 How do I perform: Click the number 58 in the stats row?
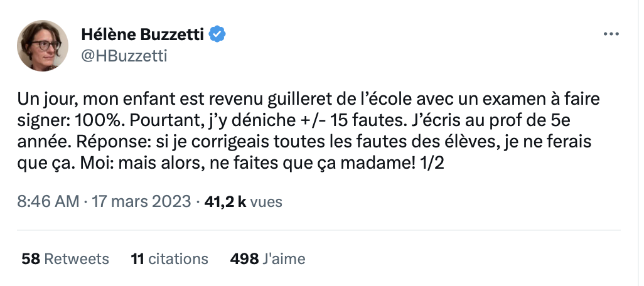pyautogui.click(x=31, y=259)
